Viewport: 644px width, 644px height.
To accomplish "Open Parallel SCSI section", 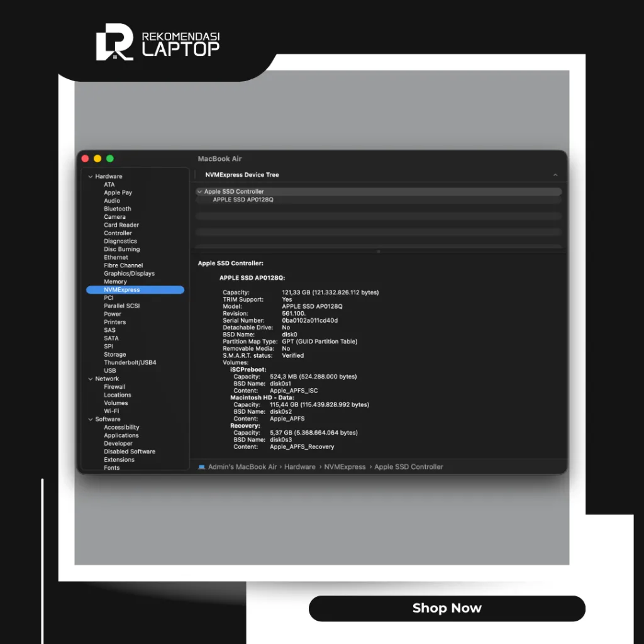I will pyautogui.click(x=121, y=306).
